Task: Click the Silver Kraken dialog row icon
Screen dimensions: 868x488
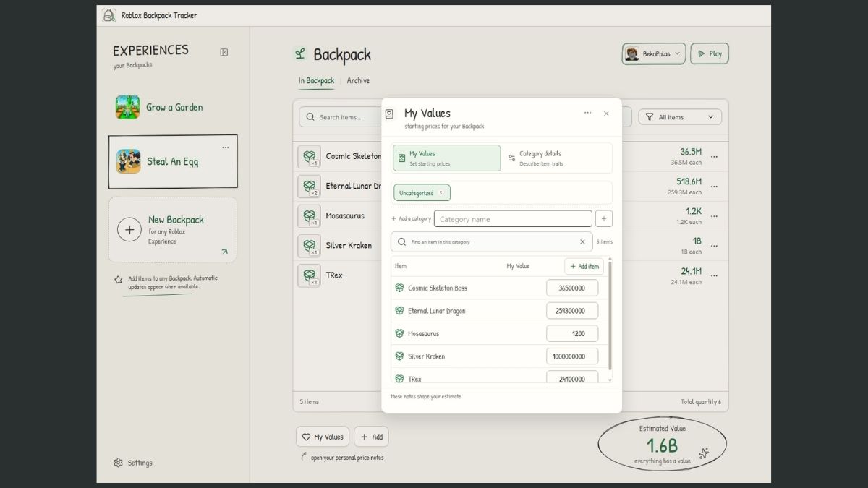Action: pyautogui.click(x=399, y=356)
